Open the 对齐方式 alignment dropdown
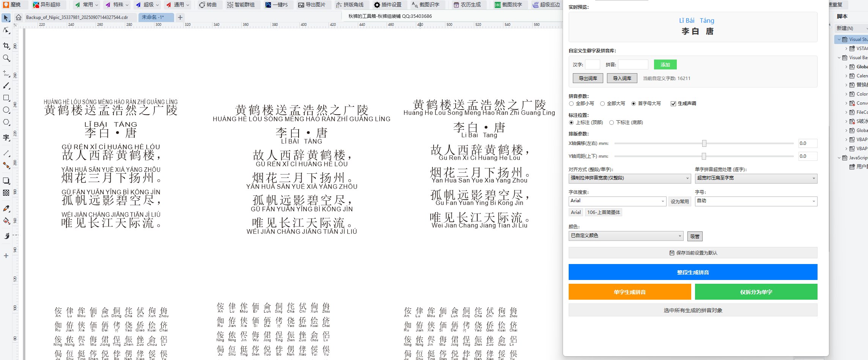The width and height of the screenshot is (868, 360). tap(629, 178)
